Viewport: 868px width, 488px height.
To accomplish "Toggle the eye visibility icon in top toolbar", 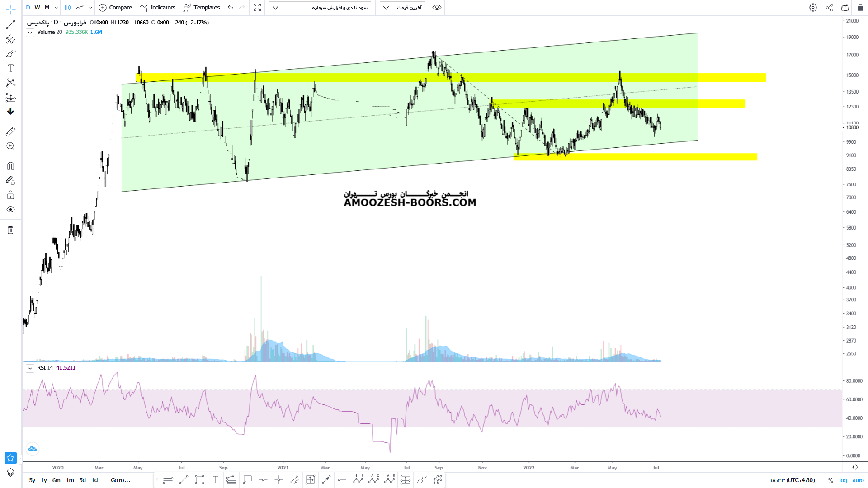I will [437, 8].
